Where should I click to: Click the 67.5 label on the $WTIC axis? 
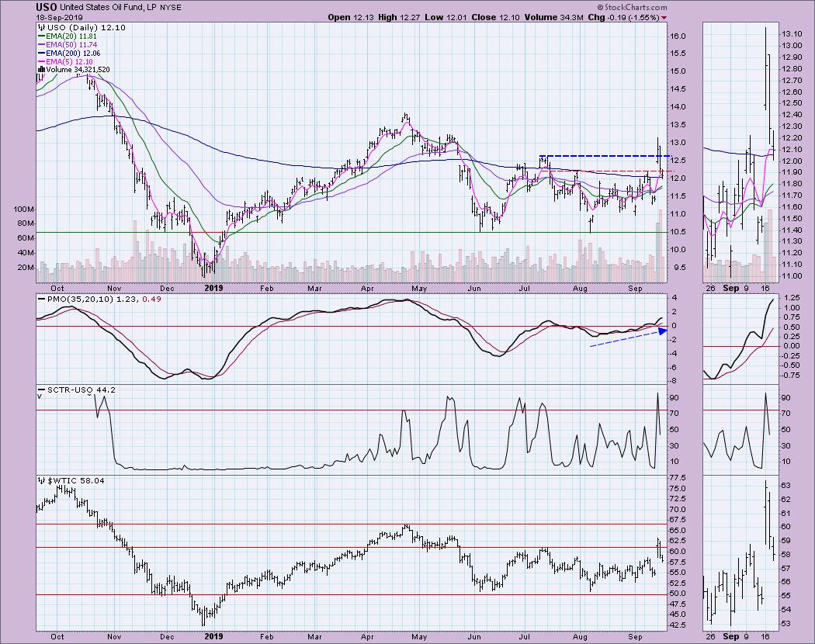[x=677, y=520]
